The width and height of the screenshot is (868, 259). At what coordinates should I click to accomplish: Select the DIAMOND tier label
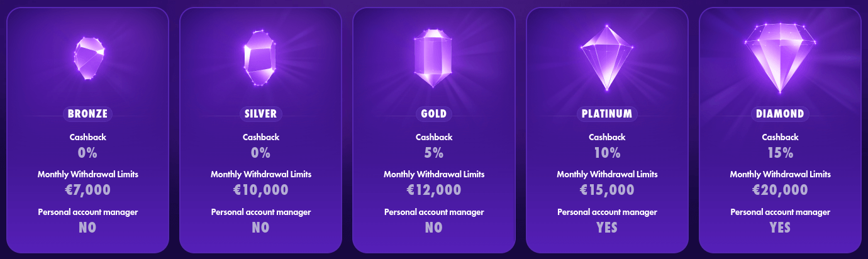pos(780,114)
